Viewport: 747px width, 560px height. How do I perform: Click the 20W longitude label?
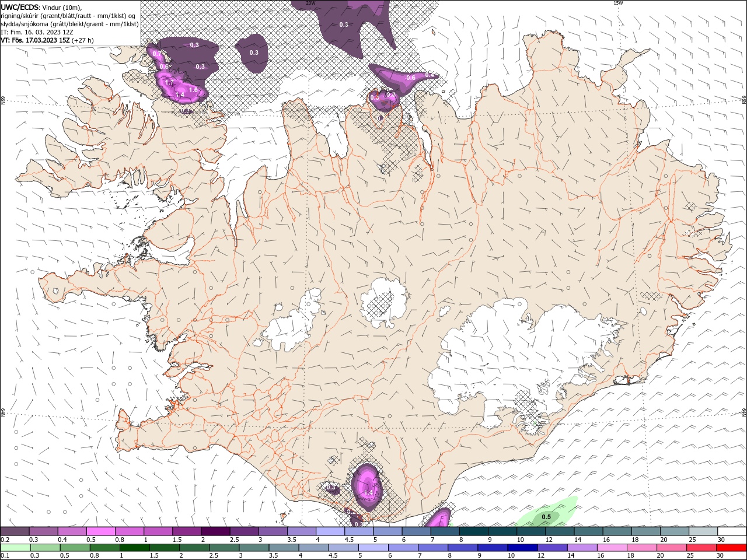pyautogui.click(x=310, y=3)
